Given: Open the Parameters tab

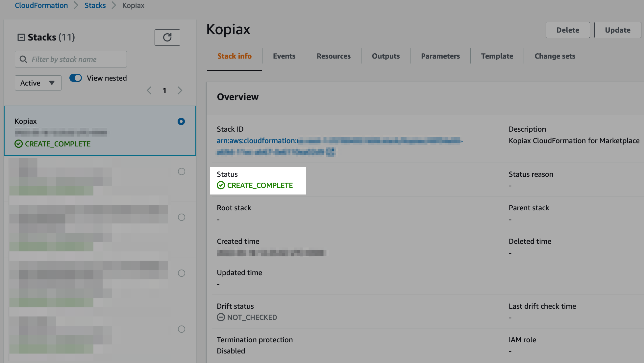Looking at the screenshot, I should pos(440,56).
